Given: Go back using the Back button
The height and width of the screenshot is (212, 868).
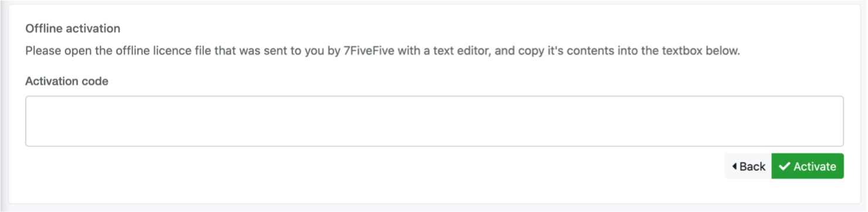Looking at the screenshot, I should pyautogui.click(x=748, y=166).
